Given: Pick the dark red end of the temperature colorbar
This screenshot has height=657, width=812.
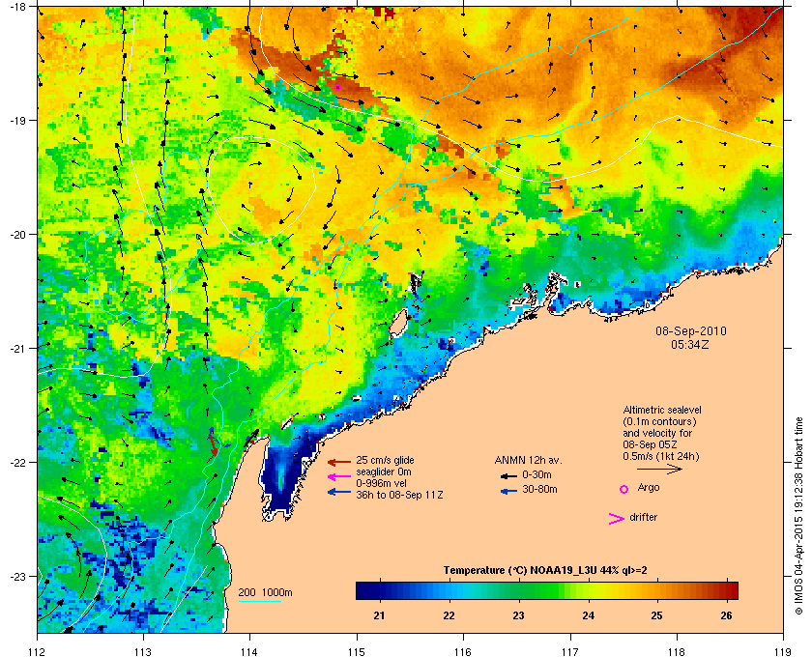Looking at the screenshot, I should pyautogui.click(x=731, y=590).
